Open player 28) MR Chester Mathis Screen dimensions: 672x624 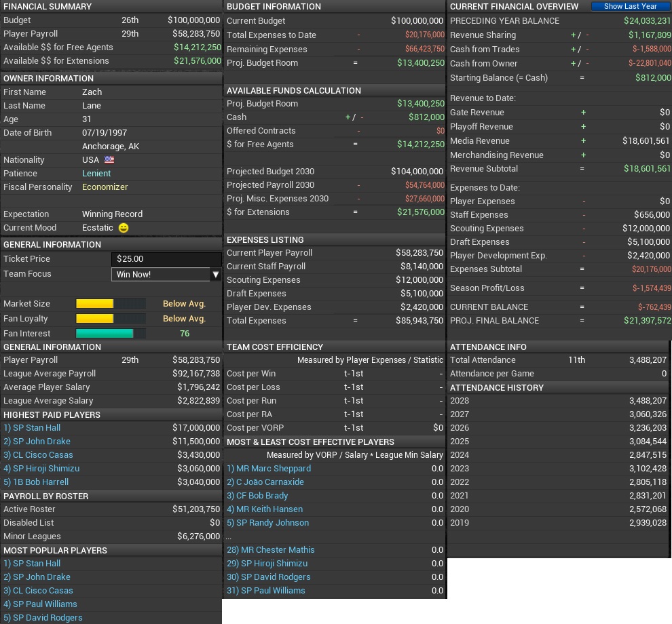point(270,550)
